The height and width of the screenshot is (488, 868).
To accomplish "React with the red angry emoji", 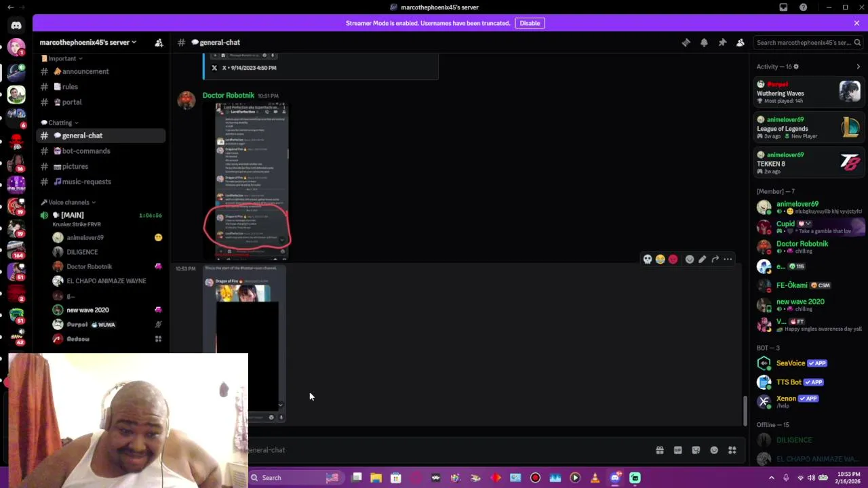I will pos(673,259).
